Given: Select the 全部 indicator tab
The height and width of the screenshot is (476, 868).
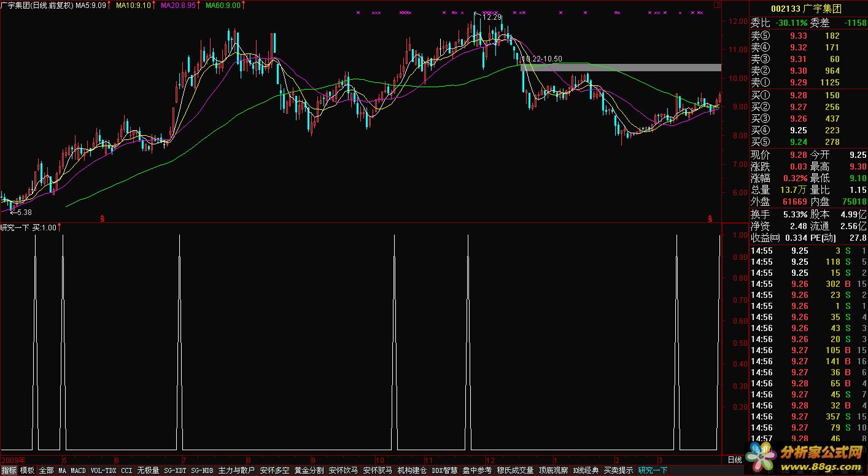Looking at the screenshot, I should click(x=47, y=470).
